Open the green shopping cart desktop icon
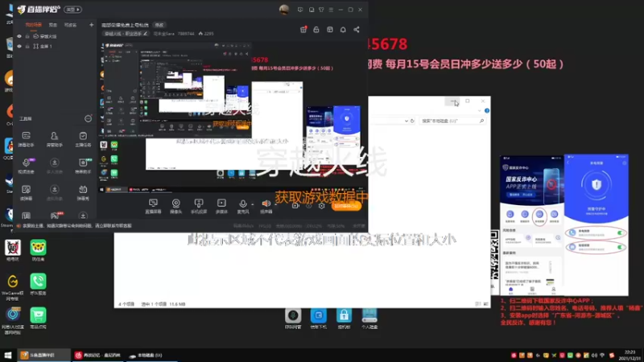Image resolution: width=644 pixels, height=362 pixels. click(38, 318)
